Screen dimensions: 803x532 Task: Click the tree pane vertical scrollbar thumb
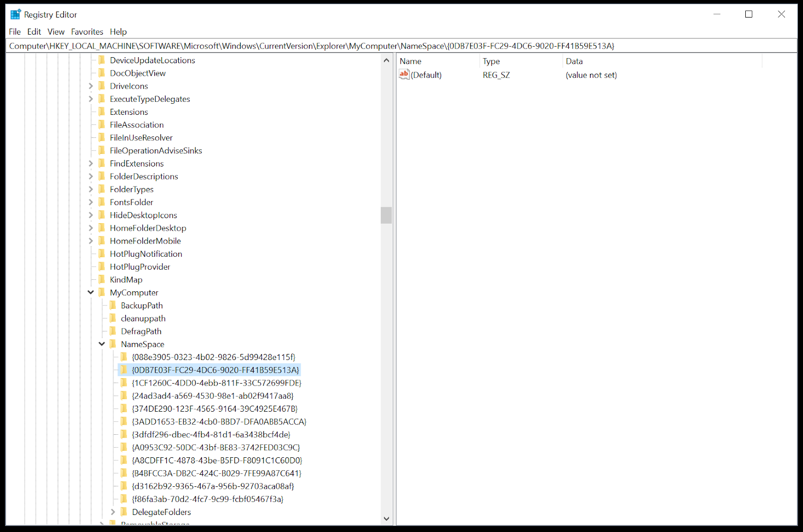386,215
